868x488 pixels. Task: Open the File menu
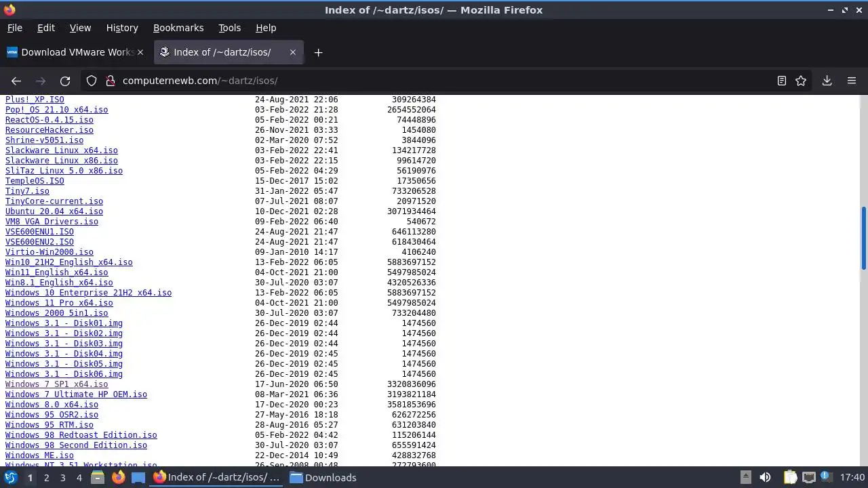tap(14, 28)
